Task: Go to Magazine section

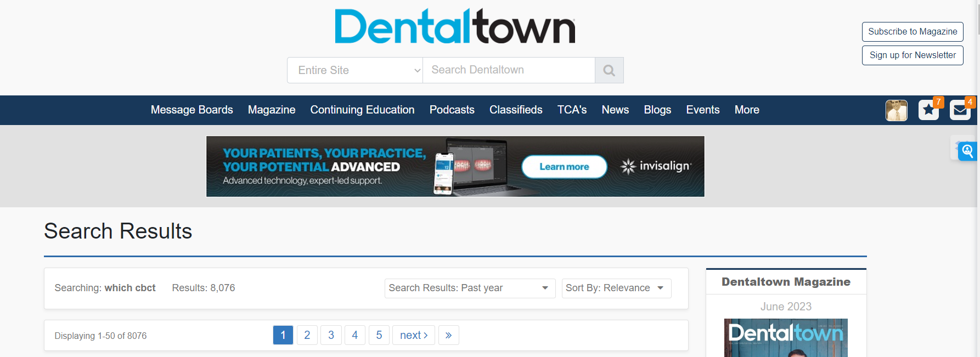Action: tap(272, 110)
